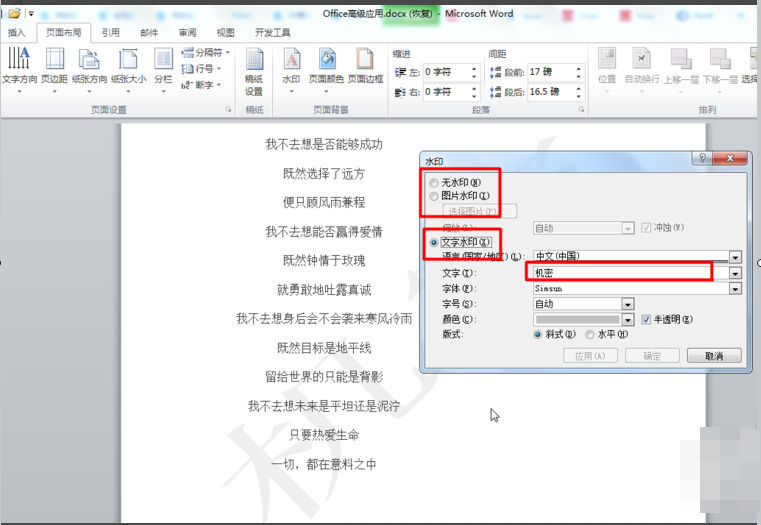
Task: Click the 选择图片 button
Action: (480, 211)
